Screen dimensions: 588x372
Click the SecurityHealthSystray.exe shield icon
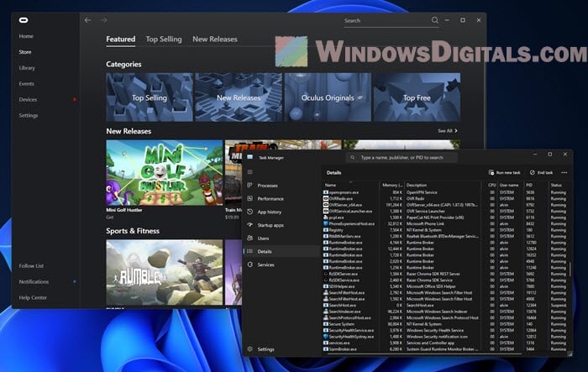pos(326,337)
